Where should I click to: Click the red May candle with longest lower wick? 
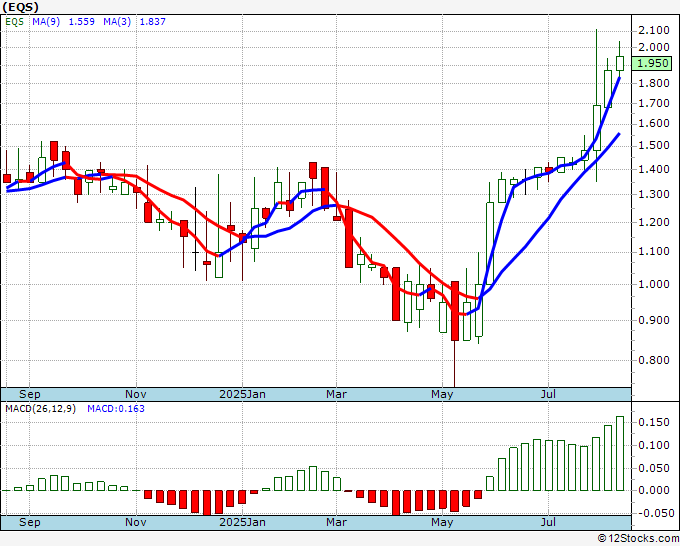point(455,311)
